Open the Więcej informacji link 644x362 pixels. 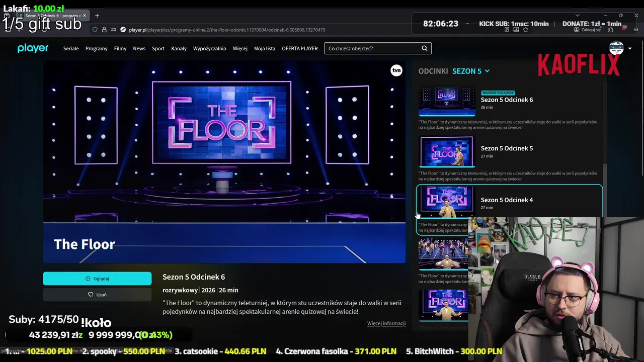(x=386, y=323)
